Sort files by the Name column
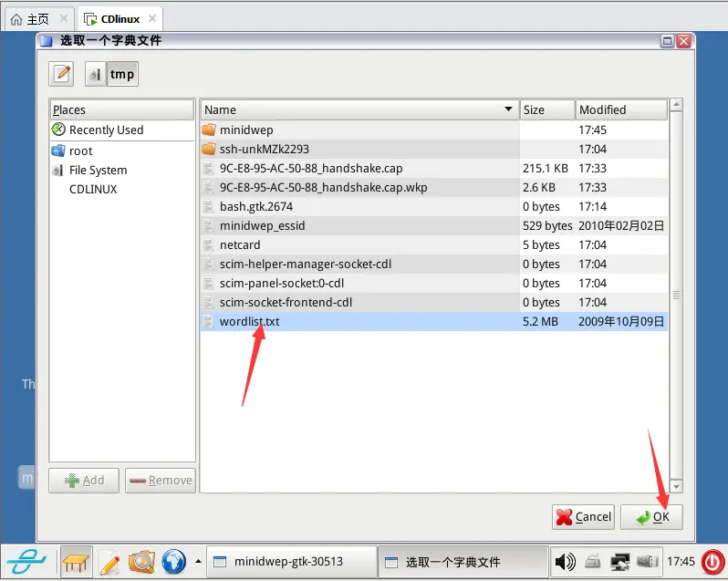 (x=359, y=109)
